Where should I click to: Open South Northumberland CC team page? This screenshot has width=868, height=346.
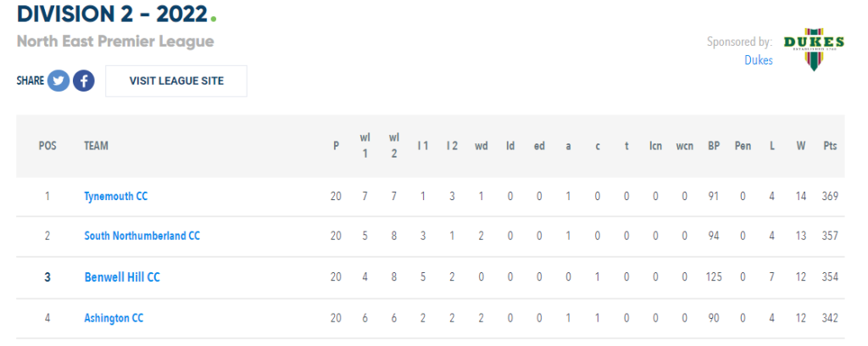click(142, 236)
